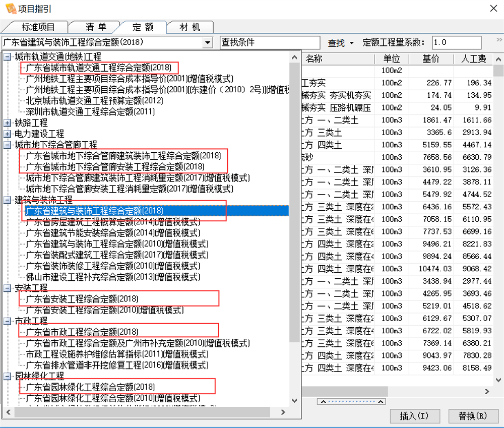Image resolution: width=504 pixels, height=428 pixels.
Task: Select 广东省排水管道非开挖修复工程(2016)
Action: 117,365
